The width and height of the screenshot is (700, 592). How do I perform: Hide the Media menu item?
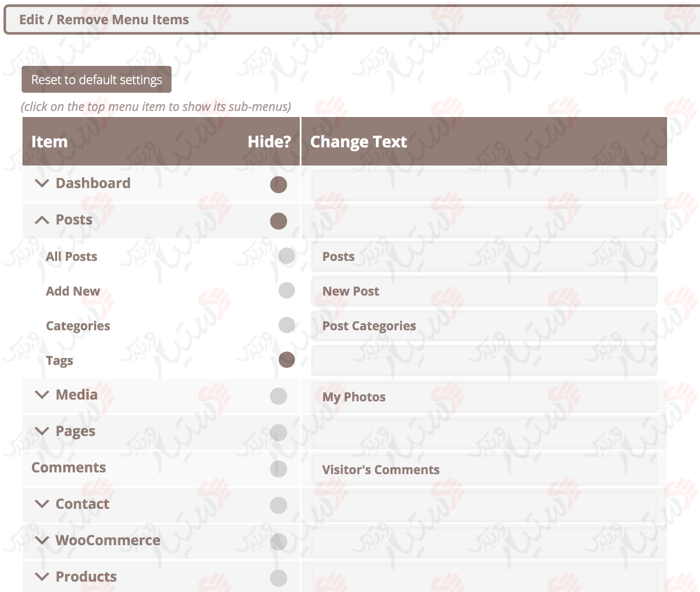point(279,396)
